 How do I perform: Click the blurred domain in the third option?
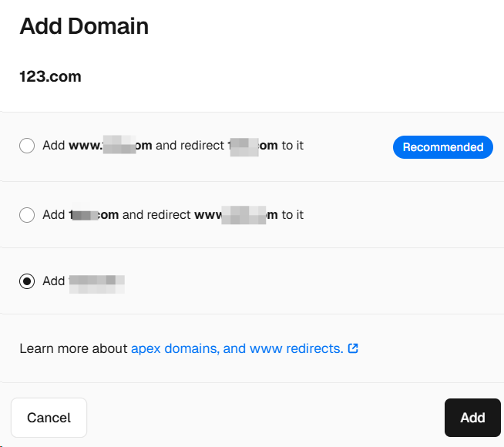pyautogui.click(x=97, y=284)
